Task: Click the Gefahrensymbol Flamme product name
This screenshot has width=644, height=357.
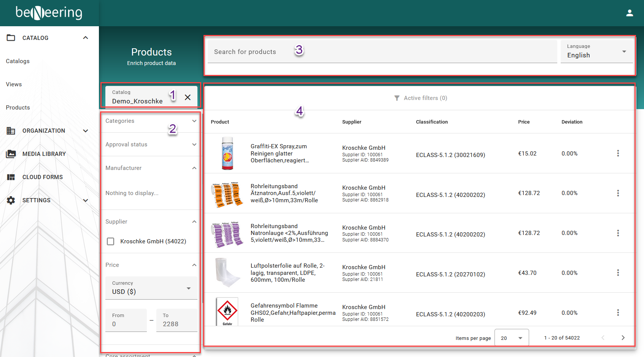Action: click(293, 313)
